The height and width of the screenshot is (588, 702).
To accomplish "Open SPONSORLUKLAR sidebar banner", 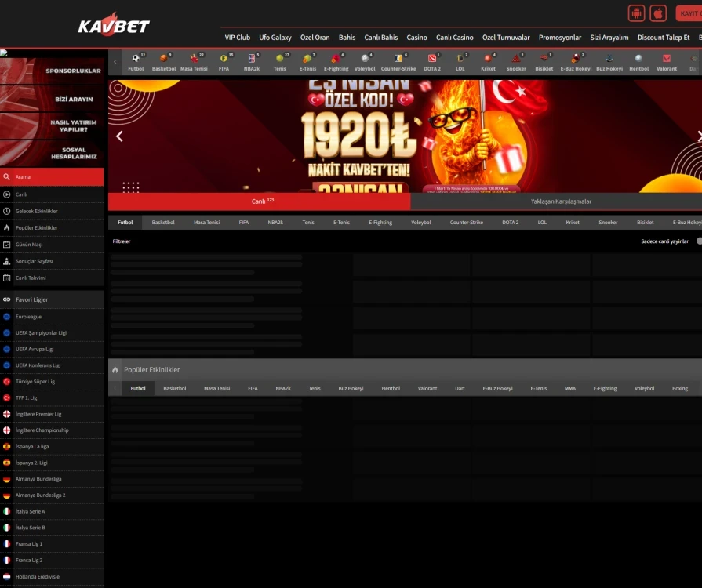I will 52,71.
